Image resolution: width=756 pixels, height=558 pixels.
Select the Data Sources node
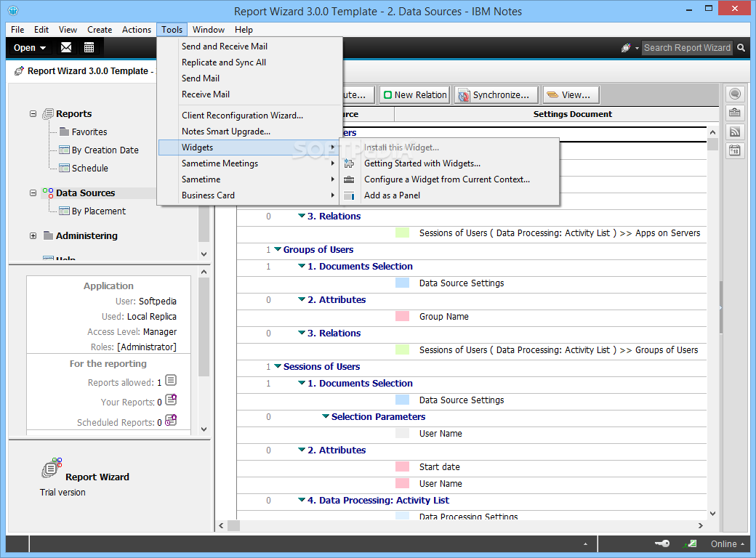point(85,193)
